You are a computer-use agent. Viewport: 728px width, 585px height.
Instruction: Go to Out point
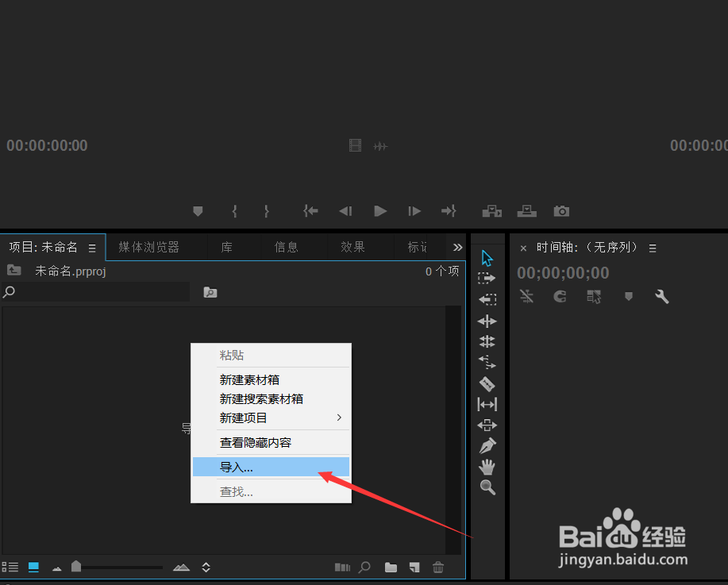[449, 211]
